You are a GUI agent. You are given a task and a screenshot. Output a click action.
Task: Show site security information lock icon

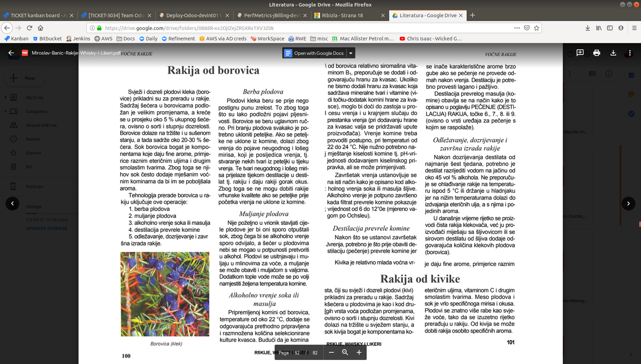pyautogui.click(x=99, y=28)
